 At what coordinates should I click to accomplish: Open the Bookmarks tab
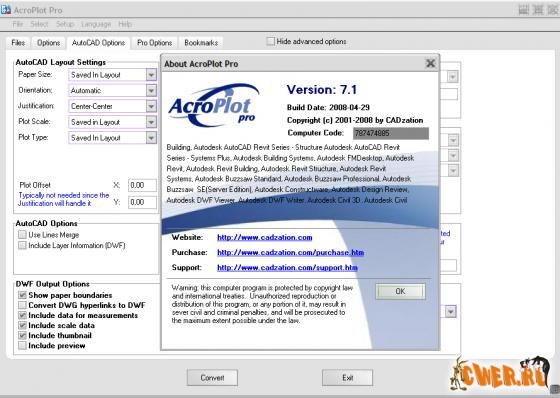pyautogui.click(x=201, y=43)
